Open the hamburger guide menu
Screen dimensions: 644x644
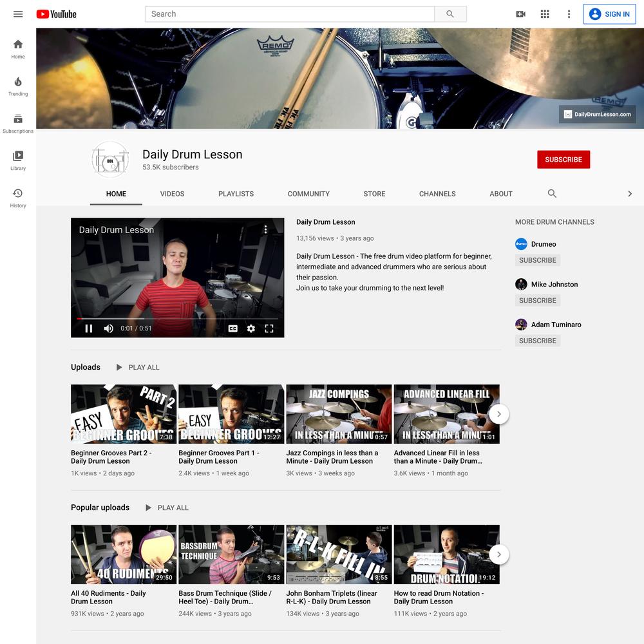tap(18, 14)
